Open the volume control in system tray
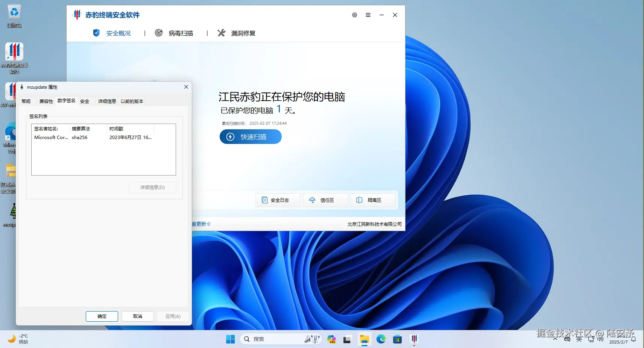 (x=600, y=339)
